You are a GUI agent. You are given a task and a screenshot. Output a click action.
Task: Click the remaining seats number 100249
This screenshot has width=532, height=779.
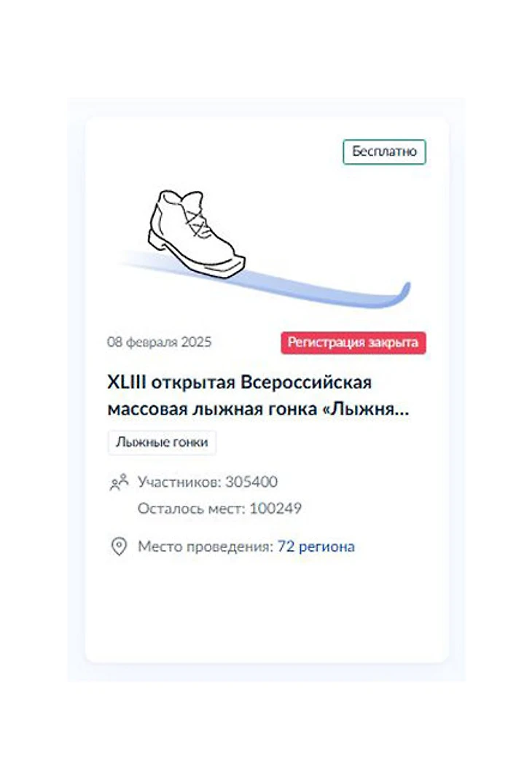tap(275, 508)
